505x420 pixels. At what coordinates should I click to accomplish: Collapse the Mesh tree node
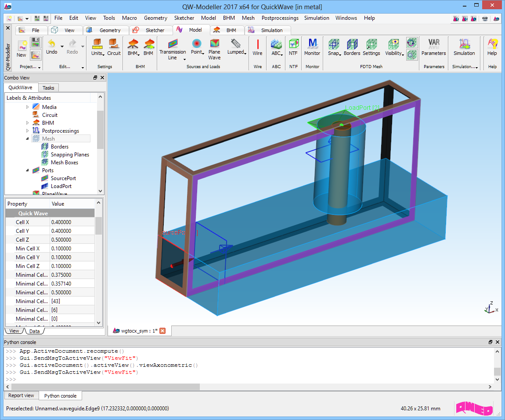(27, 138)
